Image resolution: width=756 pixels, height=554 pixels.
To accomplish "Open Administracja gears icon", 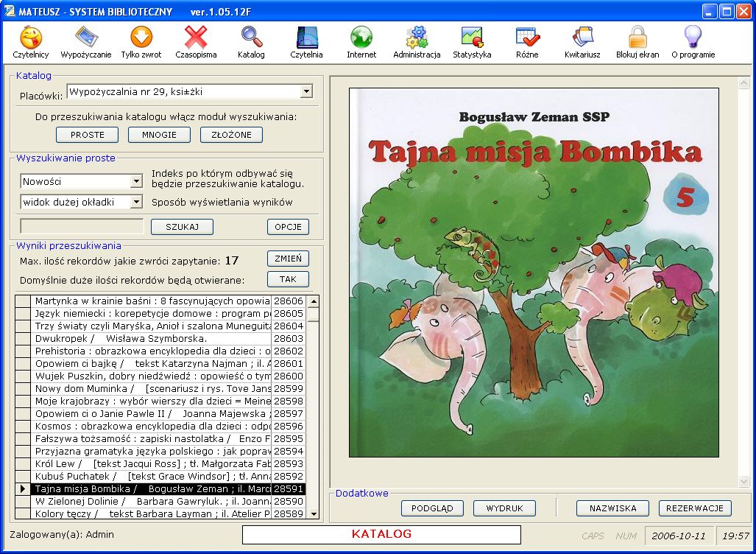I will (417, 38).
